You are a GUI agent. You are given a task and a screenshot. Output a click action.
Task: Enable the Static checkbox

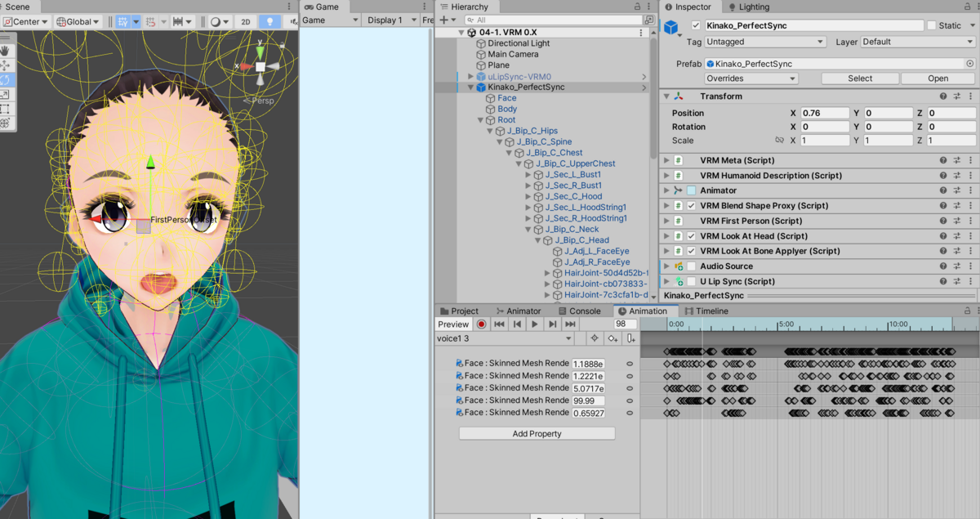click(931, 25)
